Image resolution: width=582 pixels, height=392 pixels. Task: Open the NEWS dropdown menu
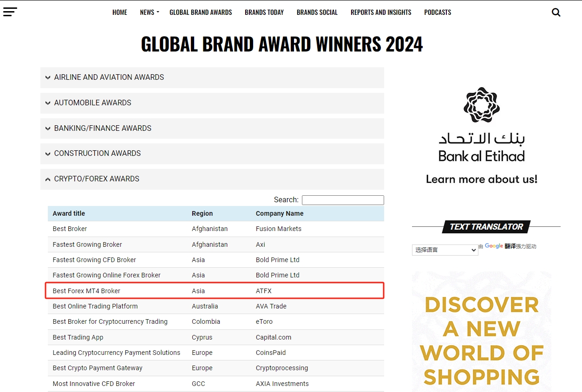tap(149, 13)
